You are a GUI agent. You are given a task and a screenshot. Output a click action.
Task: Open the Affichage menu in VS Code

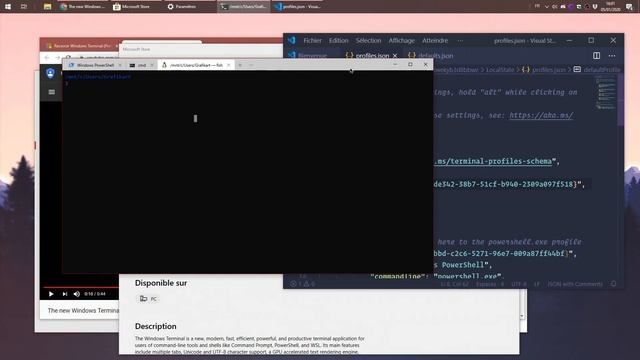[401, 40]
